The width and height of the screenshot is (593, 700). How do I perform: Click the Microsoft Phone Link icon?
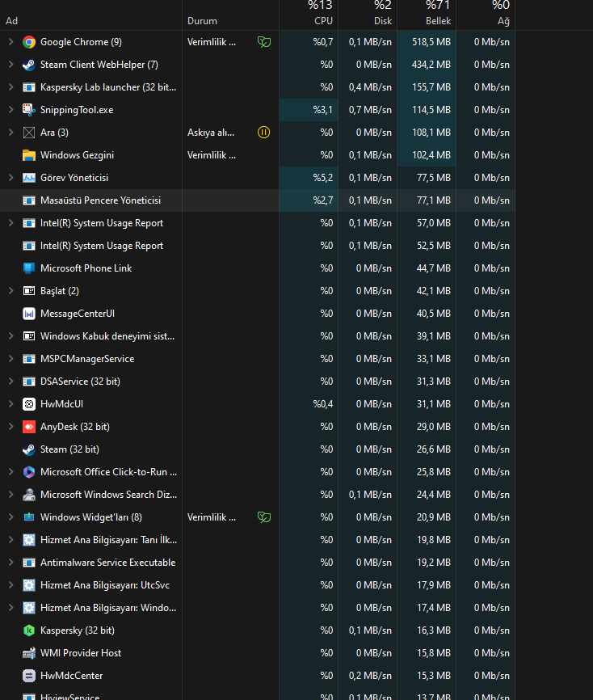[x=29, y=268]
